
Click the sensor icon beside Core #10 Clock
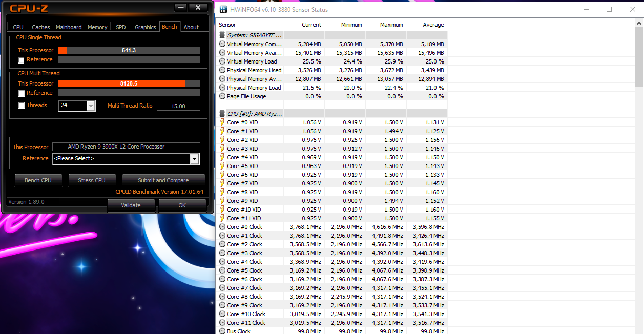tap(222, 314)
